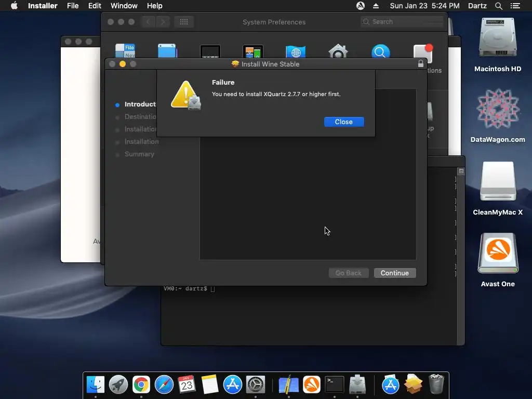
Task: Click forward arrow in System Preferences toolbar
Action: coord(163,22)
